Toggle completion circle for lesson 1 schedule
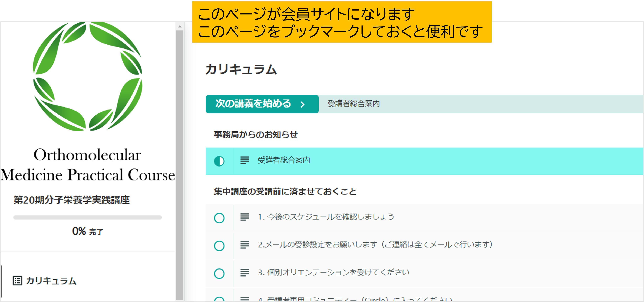This screenshot has height=302, width=644. pyautogui.click(x=219, y=218)
